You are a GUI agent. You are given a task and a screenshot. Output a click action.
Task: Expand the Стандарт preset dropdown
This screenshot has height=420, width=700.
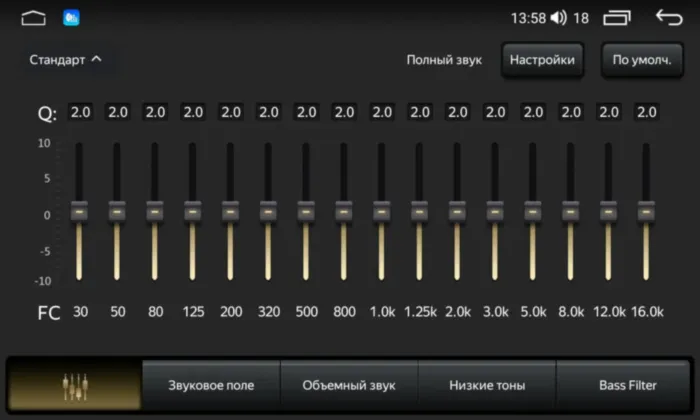tap(65, 60)
